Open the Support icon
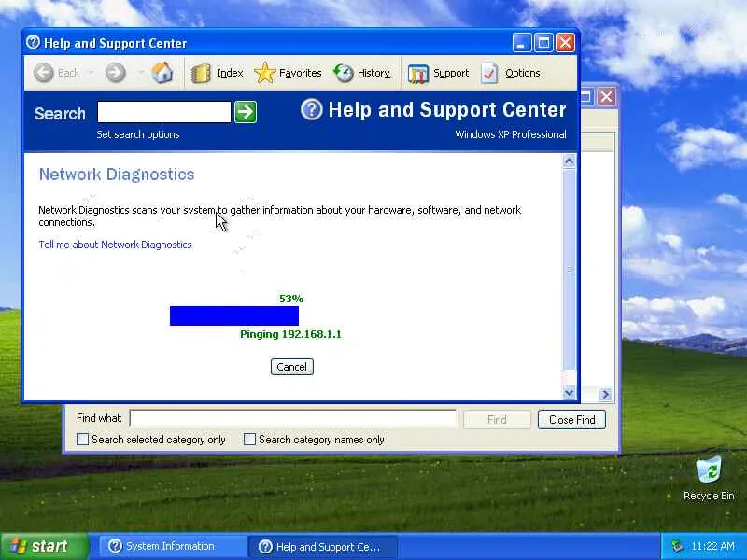 point(417,74)
